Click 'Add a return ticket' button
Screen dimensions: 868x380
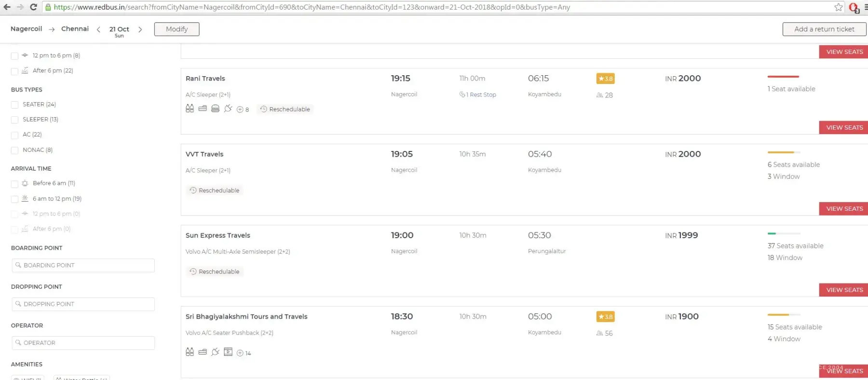click(824, 29)
